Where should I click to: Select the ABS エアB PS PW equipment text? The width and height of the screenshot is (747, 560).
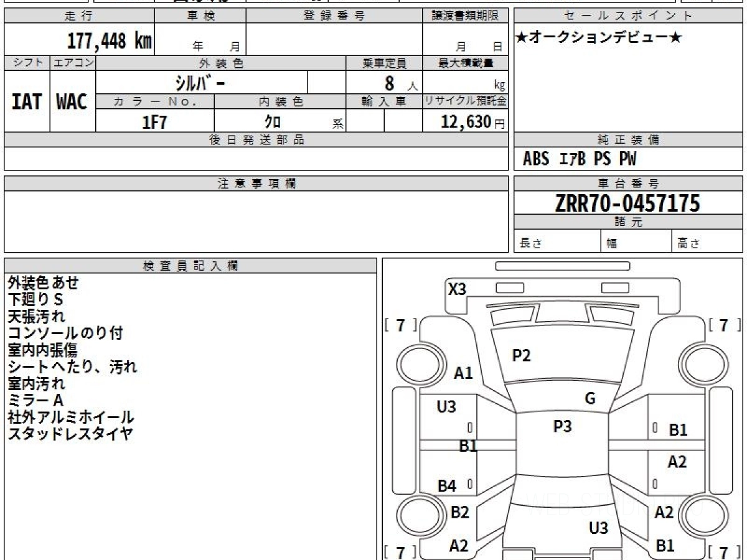pyautogui.click(x=580, y=159)
